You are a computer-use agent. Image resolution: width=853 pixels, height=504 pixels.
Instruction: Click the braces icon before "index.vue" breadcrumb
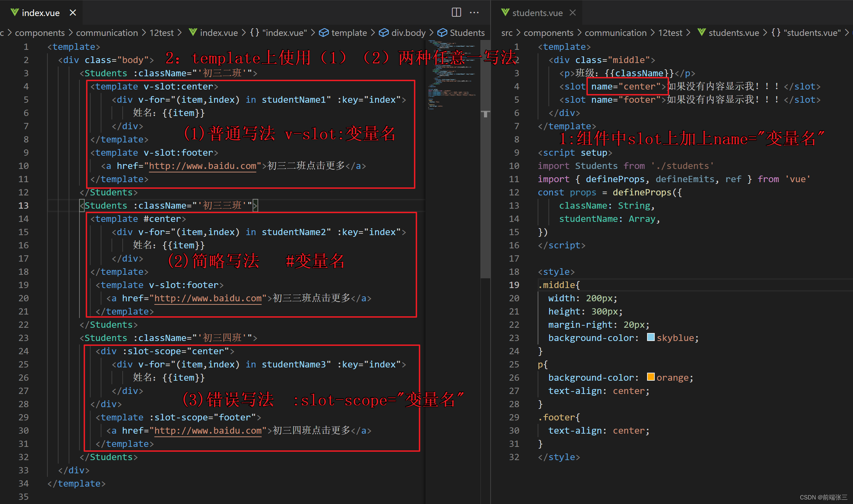[255, 33]
